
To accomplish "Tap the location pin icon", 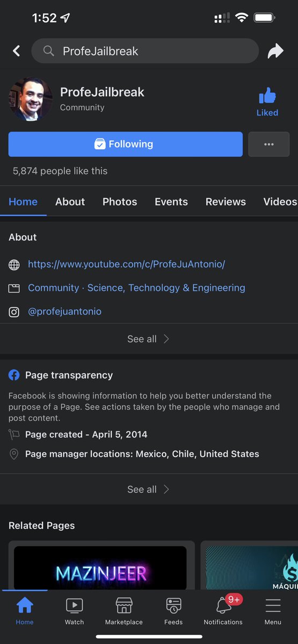I will tap(14, 455).
